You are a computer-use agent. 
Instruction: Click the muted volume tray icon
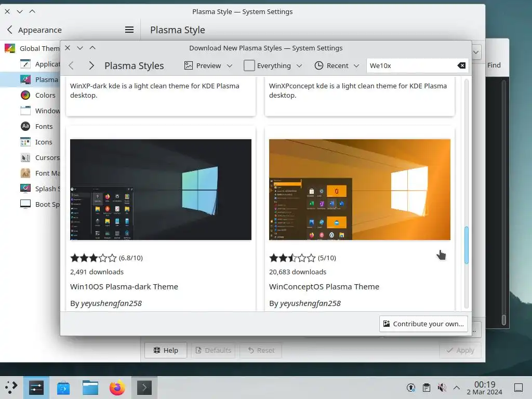pos(442,388)
